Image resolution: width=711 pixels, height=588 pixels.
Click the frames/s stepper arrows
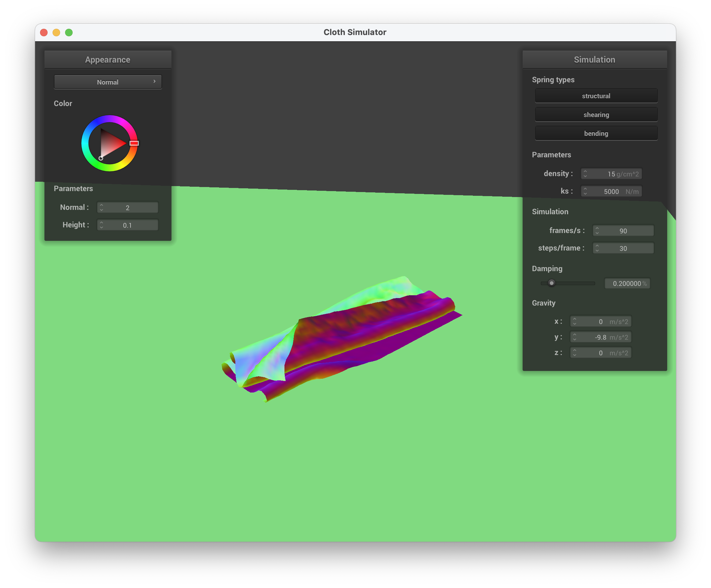click(x=597, y=231)
